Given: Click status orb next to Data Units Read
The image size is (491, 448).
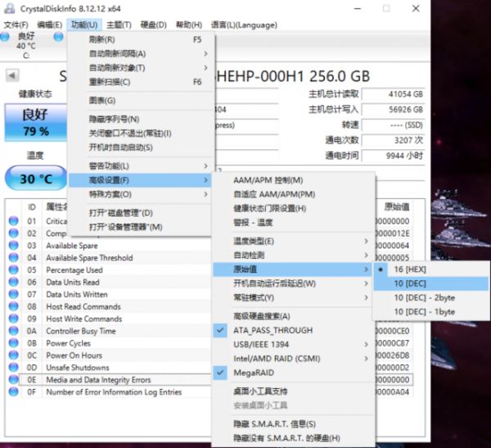Looking at the screenshot, I should coord(13,283).
